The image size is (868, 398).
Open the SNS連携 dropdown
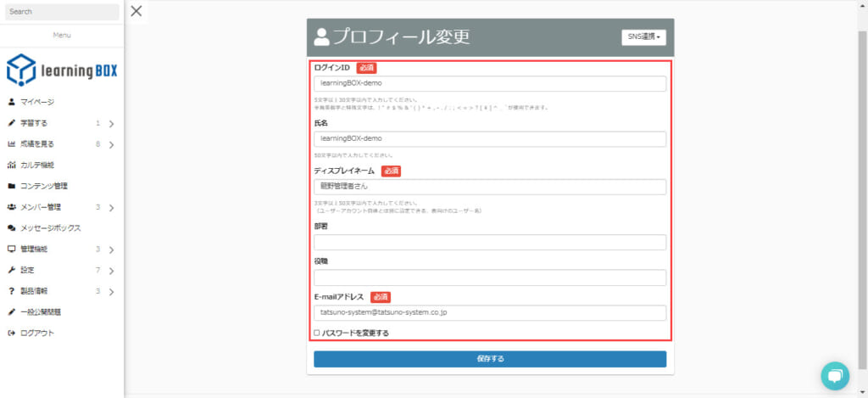click(644, 37)
